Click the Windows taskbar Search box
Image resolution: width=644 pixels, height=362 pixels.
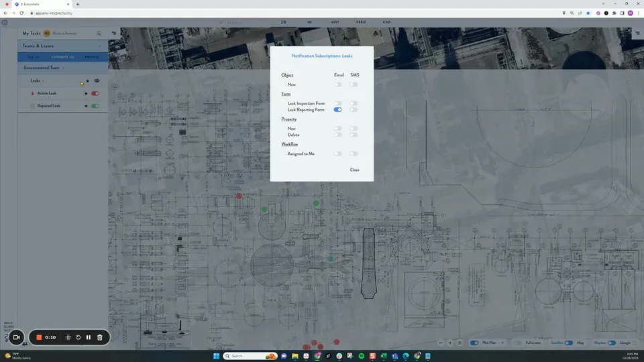click(x=250, y=356)
